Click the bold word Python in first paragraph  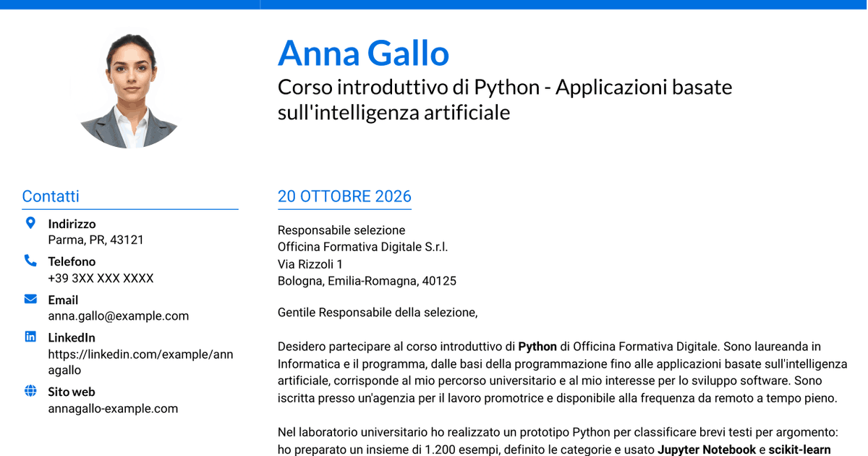(537, 347)
